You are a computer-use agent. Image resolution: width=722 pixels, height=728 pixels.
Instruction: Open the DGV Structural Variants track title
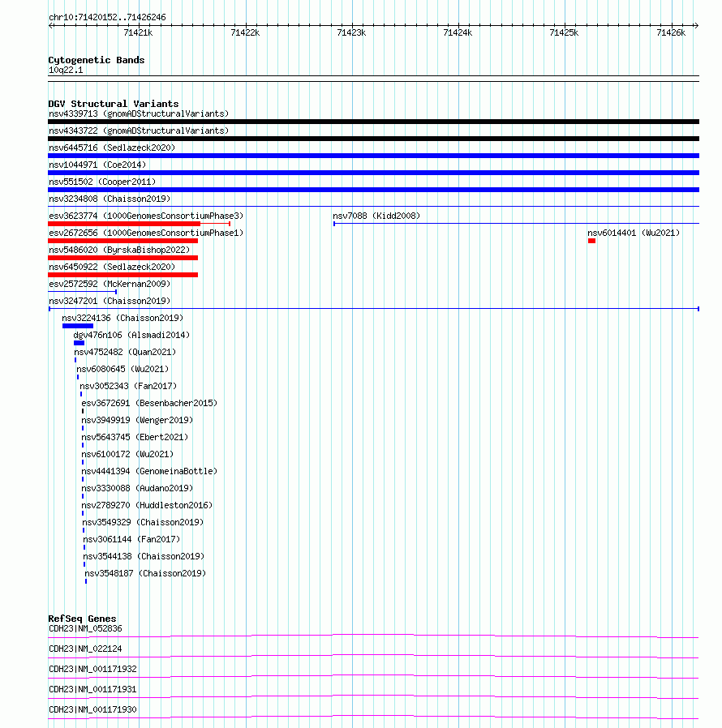coord(114,104)
